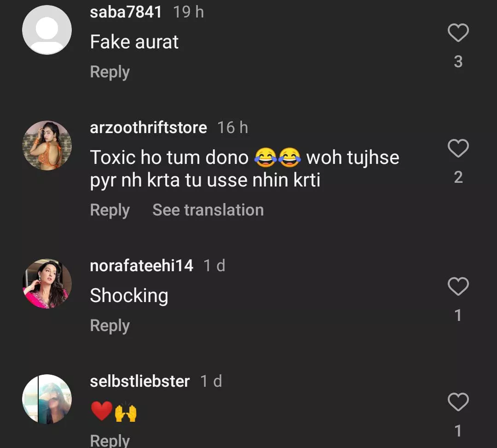Screen dimensions: 497x448
Task: Like the "Shocking" comment by norafateehi14
Action: point(458,287)
